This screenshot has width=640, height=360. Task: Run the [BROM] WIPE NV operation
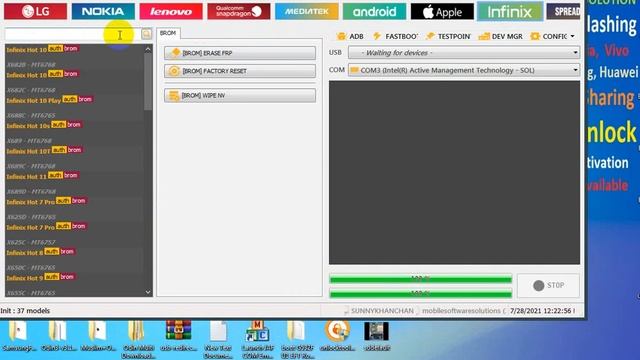[240, 96]
